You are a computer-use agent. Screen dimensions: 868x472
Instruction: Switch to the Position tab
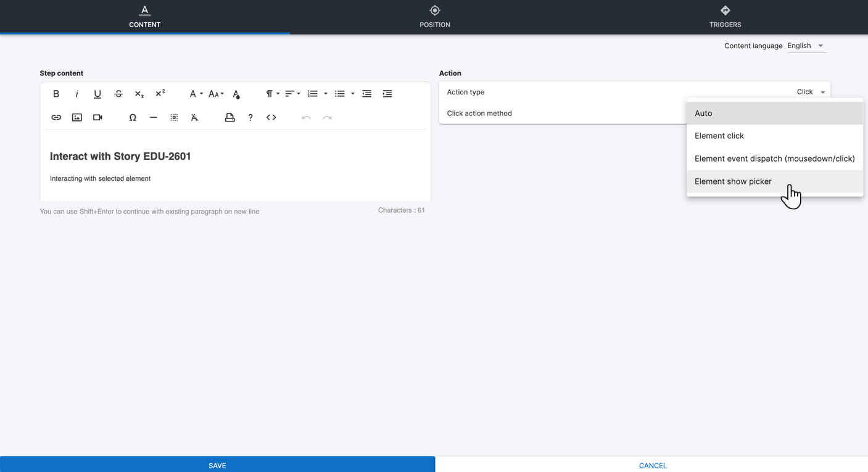pyautogui.click(x=435, y=17)
